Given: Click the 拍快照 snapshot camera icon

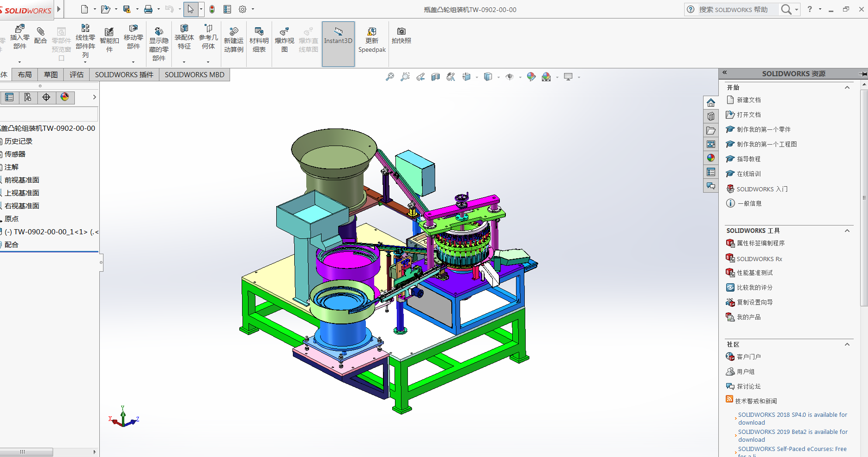Looking at the screenshot, I should point(401,36).
